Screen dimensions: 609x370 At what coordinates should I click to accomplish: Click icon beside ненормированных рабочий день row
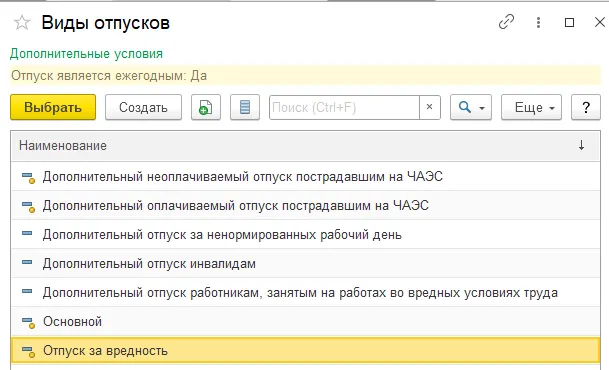click(27, 233)
